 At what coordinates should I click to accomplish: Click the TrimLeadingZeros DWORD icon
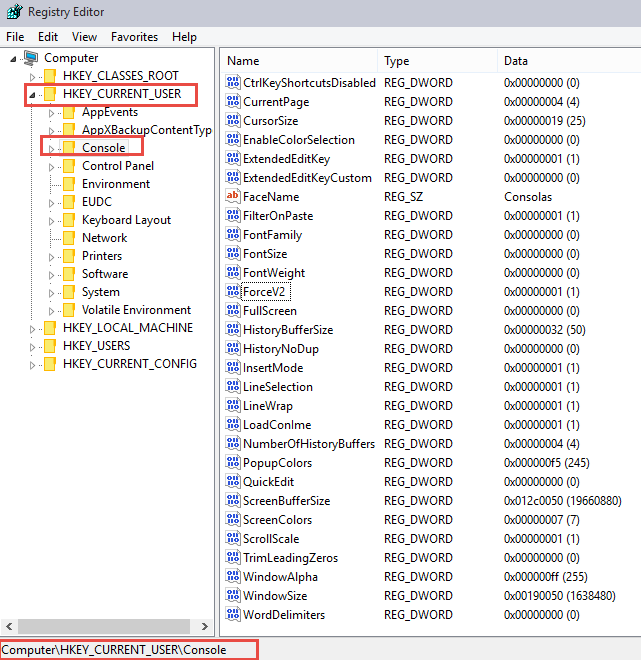pos(233,557)
